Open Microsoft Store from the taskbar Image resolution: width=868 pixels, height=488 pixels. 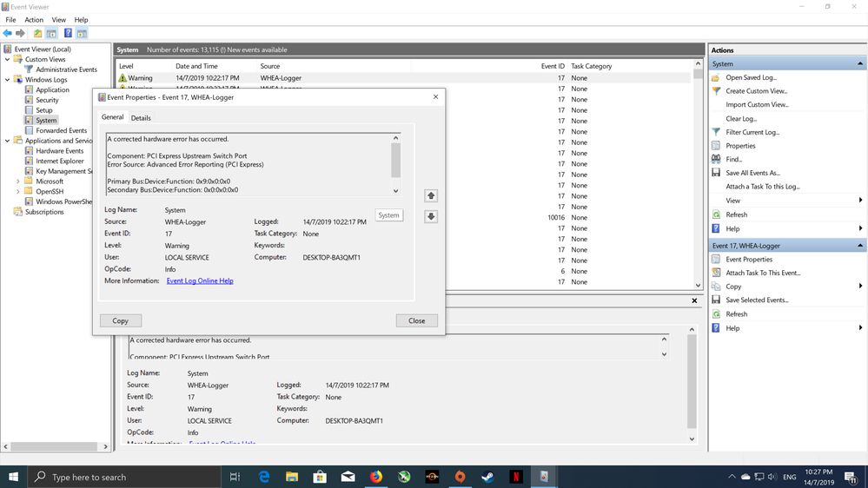(x=320, y=477)
